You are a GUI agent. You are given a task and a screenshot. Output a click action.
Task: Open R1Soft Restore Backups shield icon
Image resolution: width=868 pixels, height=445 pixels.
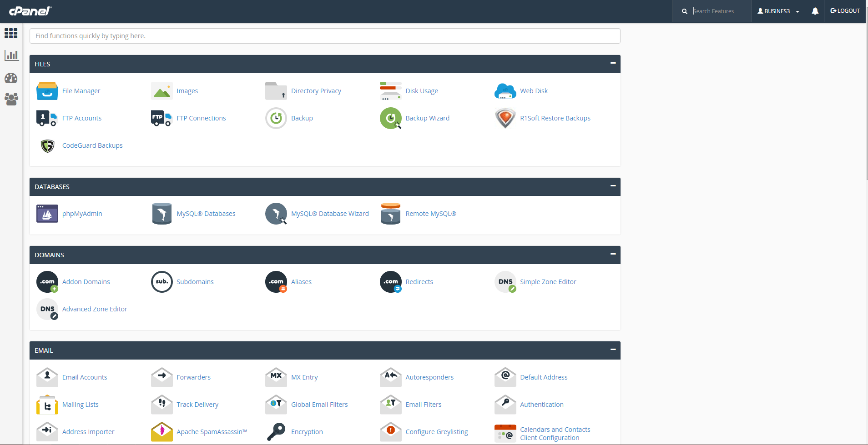pyautogui.click(x=505, y=118)
